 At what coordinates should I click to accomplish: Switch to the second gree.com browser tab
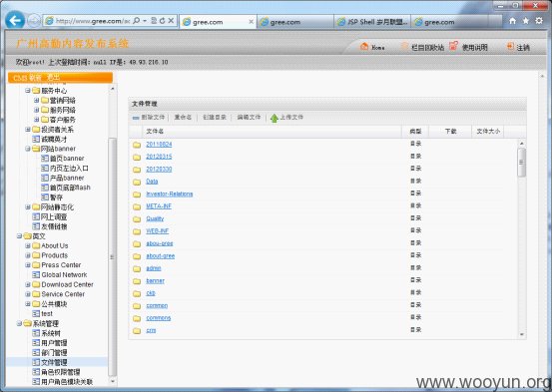pyautogui.click(x=295, y=22)
